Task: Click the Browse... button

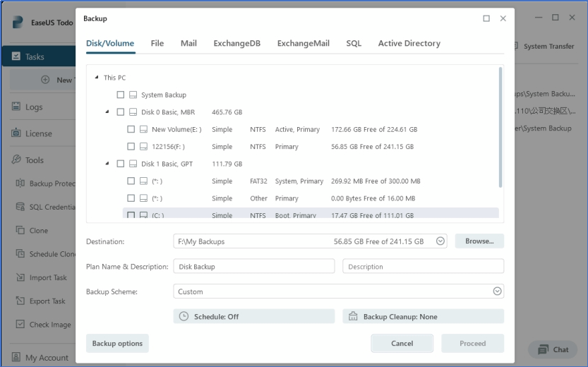Action: coord(479,241)
